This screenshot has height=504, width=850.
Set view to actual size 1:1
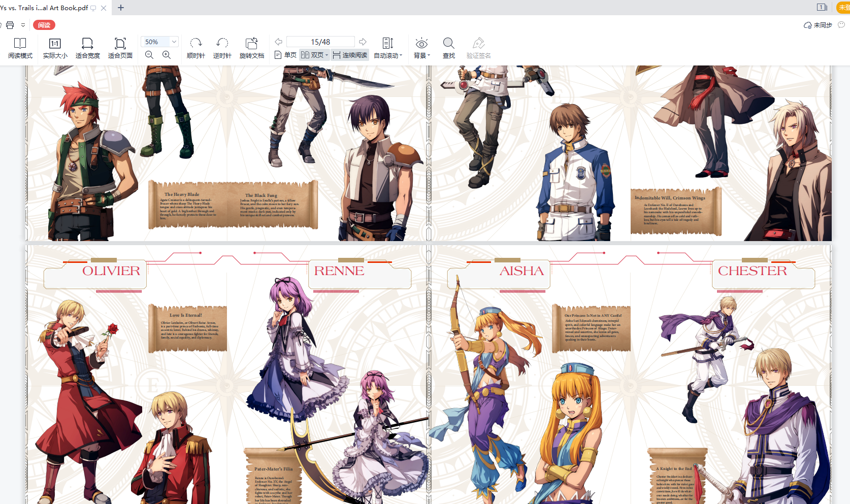pyautogui.click(x=55, y=48)
